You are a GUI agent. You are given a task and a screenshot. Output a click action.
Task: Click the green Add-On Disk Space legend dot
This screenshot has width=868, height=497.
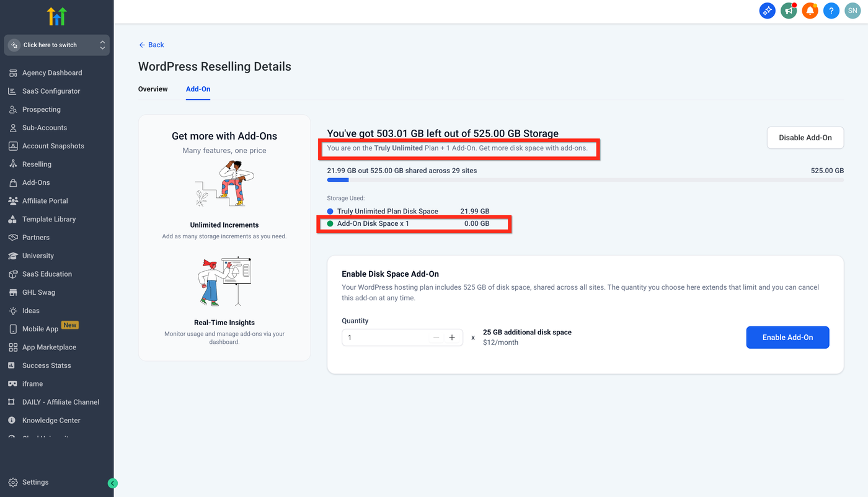[330, 223]
